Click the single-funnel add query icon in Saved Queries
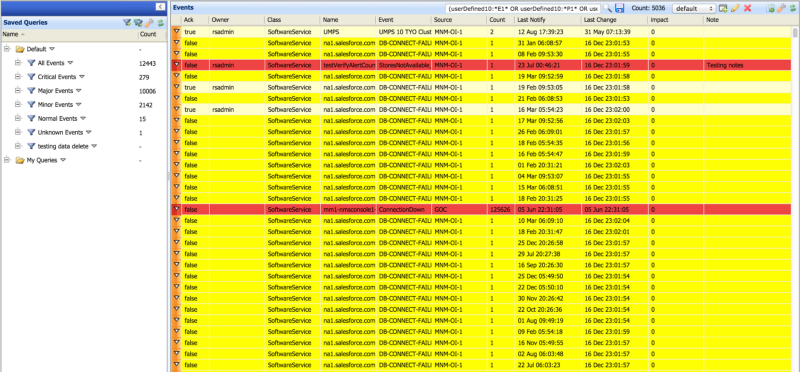The width and height of the screenshot is (800, 372). [x=127, y=23]
